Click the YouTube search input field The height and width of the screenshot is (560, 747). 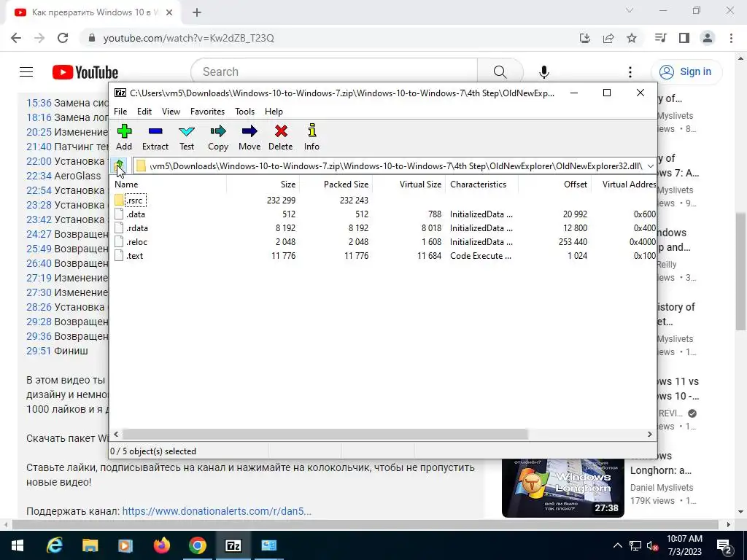[x=334, y=72]
